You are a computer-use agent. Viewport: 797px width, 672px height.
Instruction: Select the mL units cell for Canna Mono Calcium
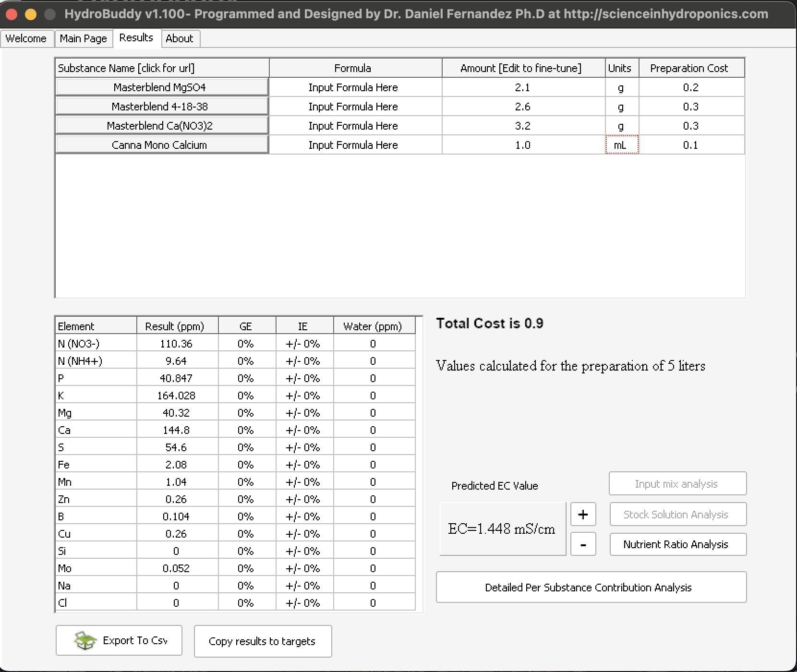pyautogui.click(x=622, y=145)
